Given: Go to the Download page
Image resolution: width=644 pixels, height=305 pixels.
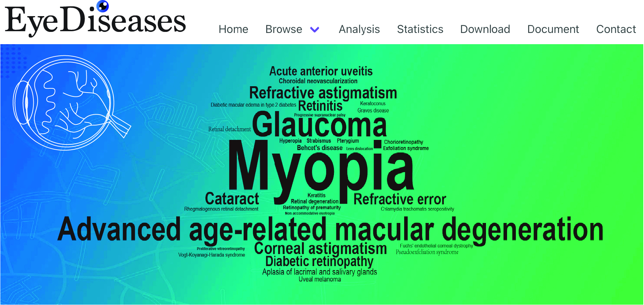Looking at the screenshot, I should [485, 29].
